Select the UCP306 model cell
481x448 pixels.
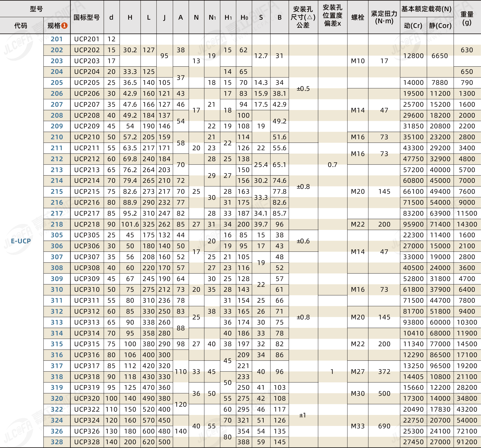(x=87, y=246)
